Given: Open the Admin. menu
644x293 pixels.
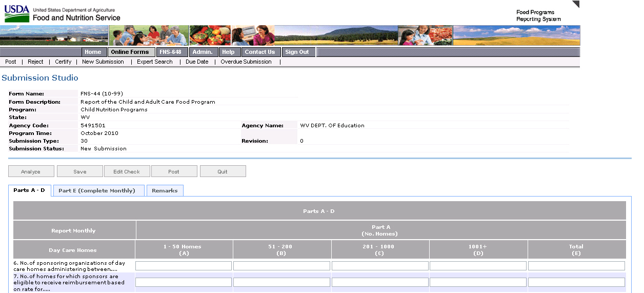Looking at the screenshot, I should tap(203, 52).
